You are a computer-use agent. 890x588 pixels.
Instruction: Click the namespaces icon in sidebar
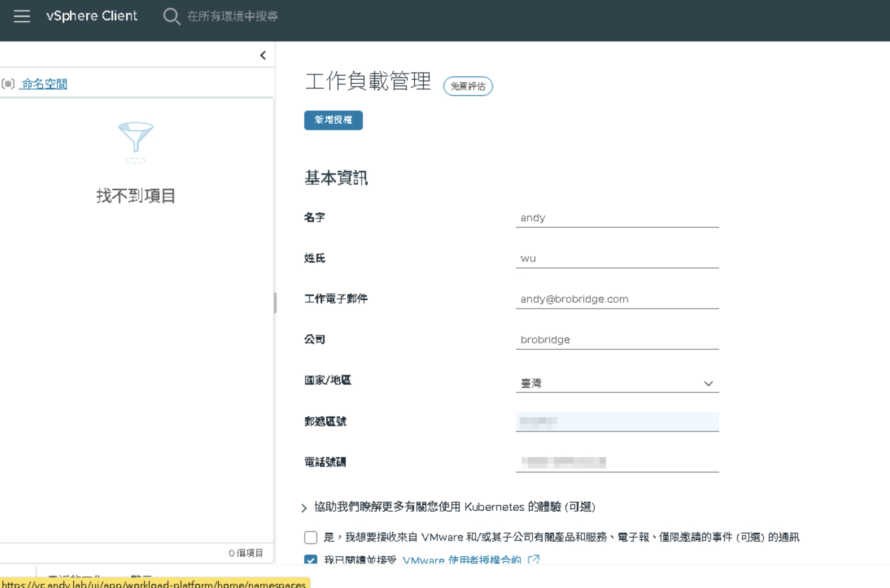(8, 84)
